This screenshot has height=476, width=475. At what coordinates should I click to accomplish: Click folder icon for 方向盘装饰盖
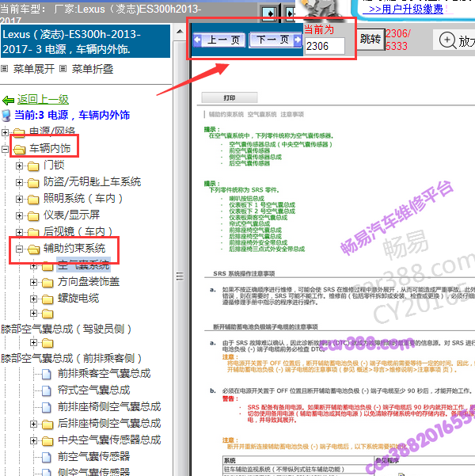tap(47, 283)
